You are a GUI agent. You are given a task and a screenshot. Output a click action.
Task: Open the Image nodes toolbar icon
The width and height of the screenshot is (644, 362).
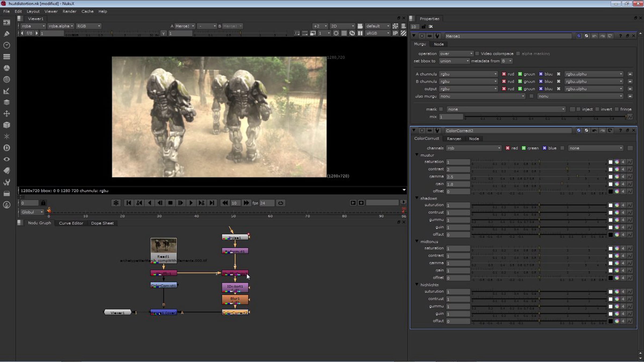(x=7, y=23)
